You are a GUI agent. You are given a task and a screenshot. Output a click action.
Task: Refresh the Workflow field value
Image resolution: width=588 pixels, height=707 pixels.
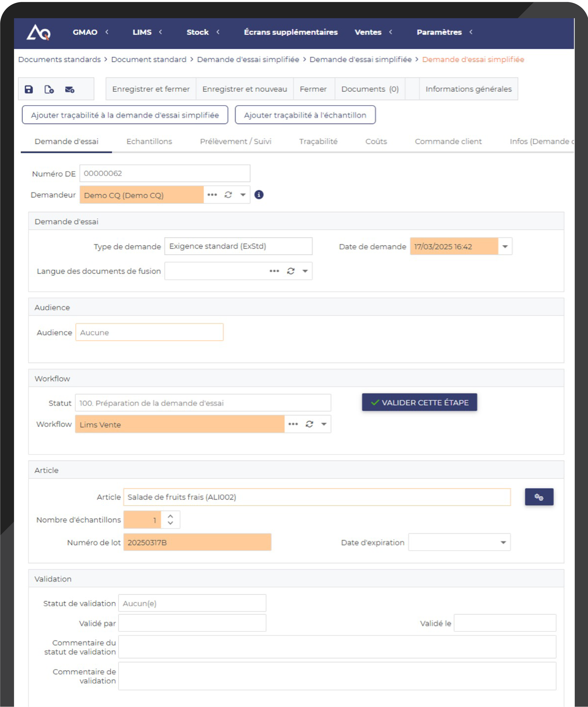[x=309, y=424]
